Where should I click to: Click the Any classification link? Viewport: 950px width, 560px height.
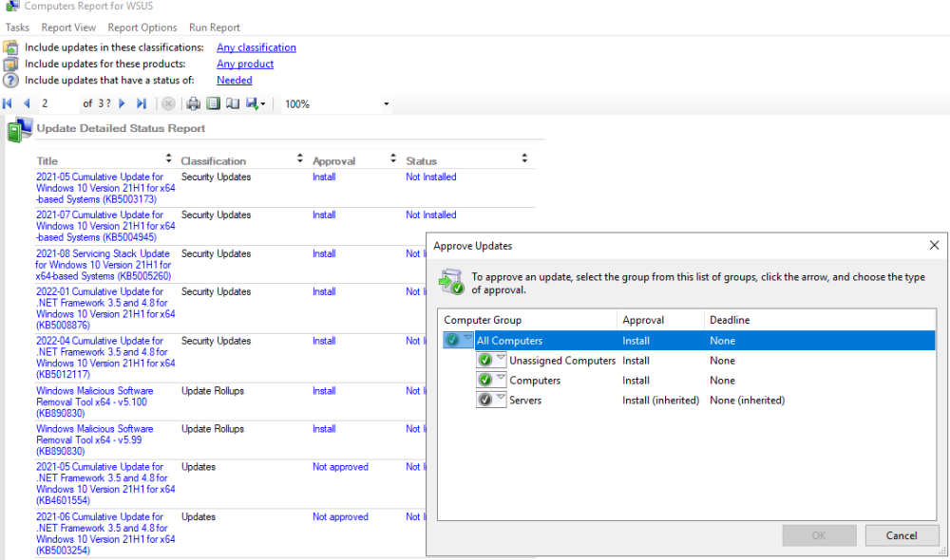[x=256, y=47]
